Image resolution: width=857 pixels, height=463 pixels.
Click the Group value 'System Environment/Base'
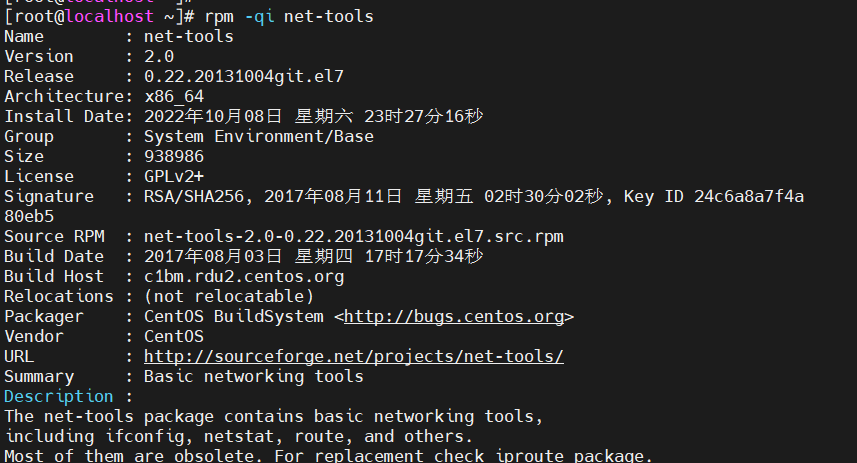pos(259,136)
